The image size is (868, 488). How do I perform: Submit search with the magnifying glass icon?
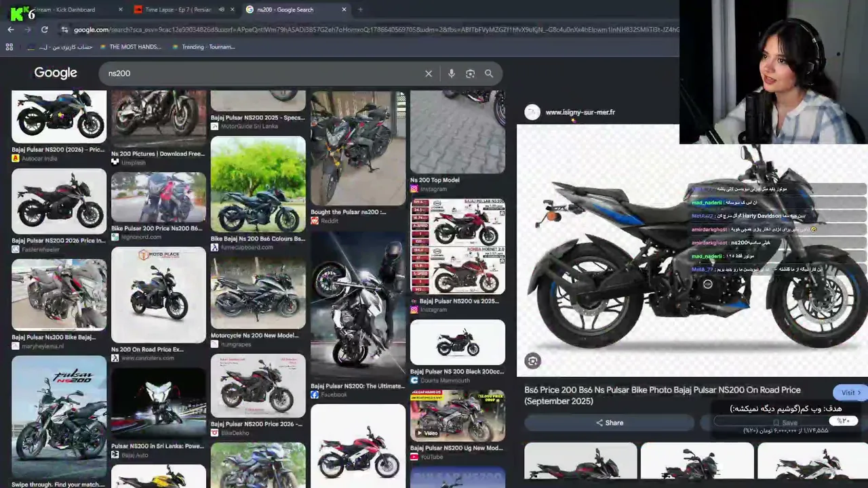point(489,73)
